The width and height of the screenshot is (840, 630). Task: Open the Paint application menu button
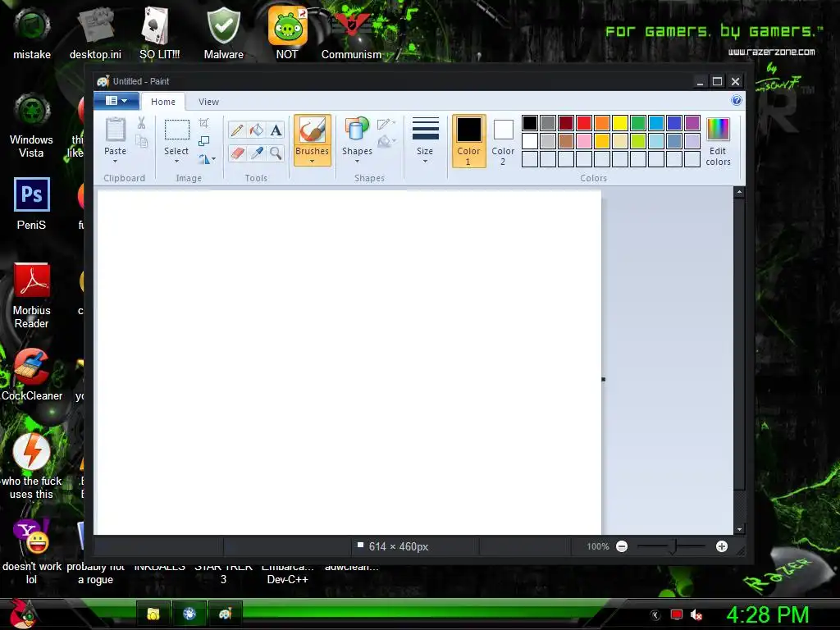(x=116, y=101)
